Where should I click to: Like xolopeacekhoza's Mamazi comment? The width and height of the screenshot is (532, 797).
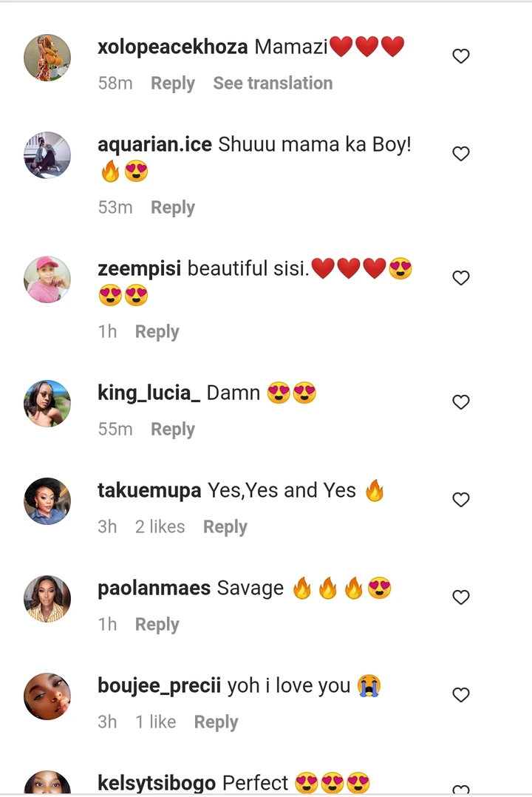point(461,56)
